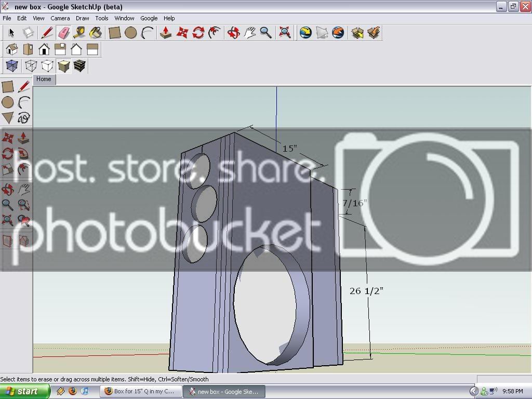Image resolution: width=532 pixels, height=399 pixels.
Task: Open the File menu
Action: point(7,18)
